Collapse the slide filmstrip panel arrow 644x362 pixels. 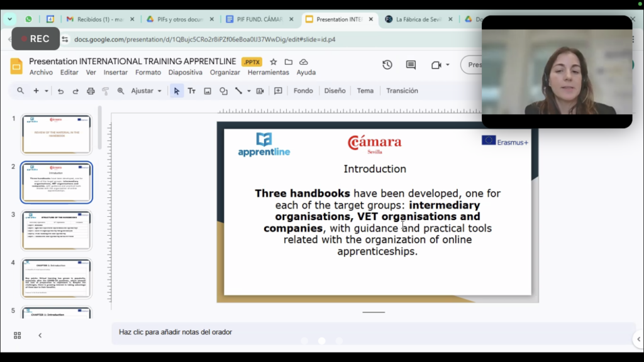(40, 336)
